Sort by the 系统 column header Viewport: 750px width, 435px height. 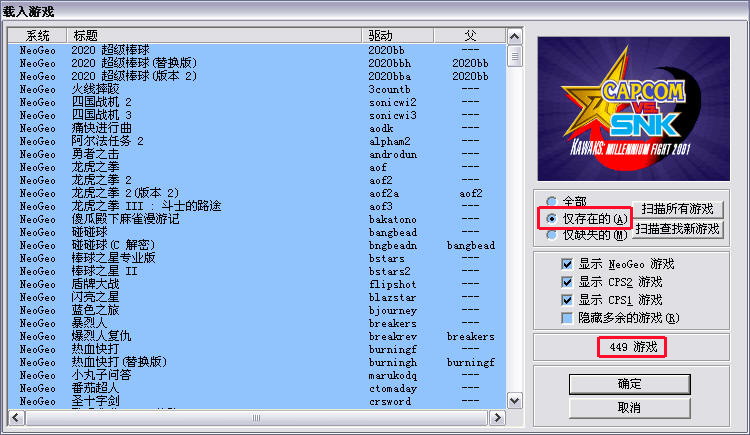(37, 36)
